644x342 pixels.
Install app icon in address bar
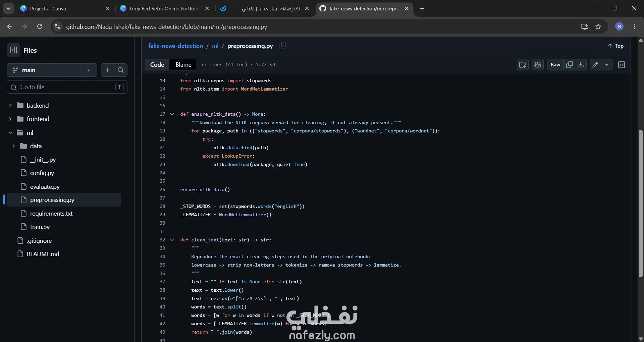585,26
